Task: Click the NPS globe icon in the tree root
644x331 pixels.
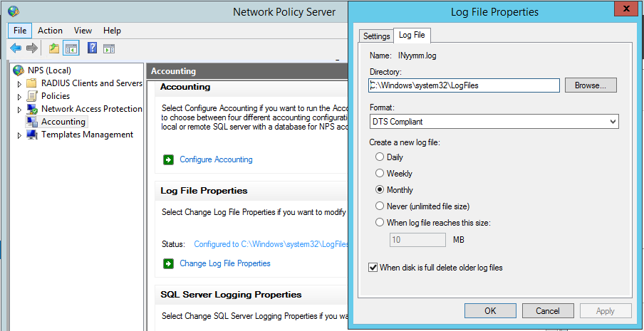Action: pos(19,70)
